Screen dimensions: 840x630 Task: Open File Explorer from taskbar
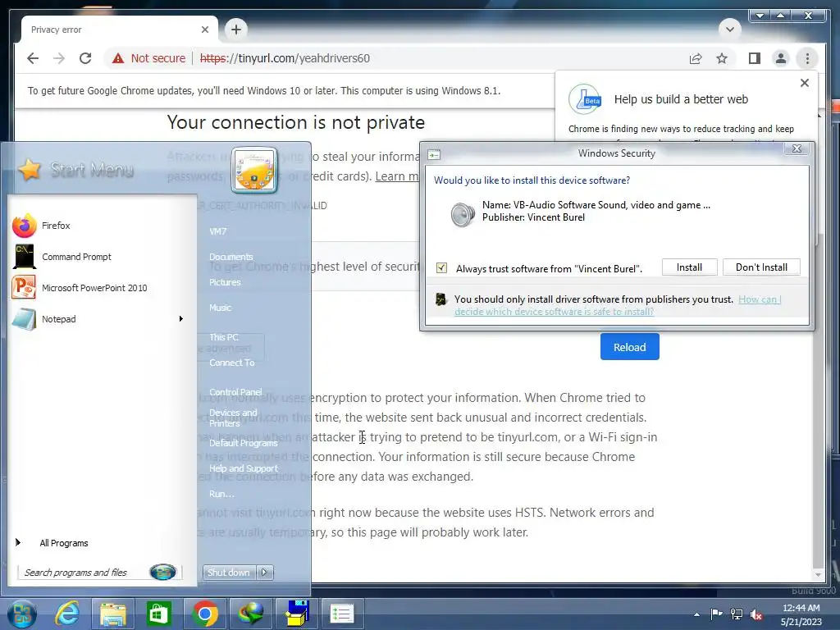(112, 614)
